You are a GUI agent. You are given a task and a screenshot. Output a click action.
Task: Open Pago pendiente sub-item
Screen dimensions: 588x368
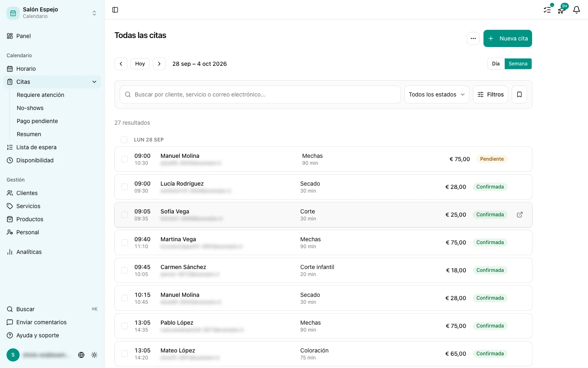pos(57,121)
